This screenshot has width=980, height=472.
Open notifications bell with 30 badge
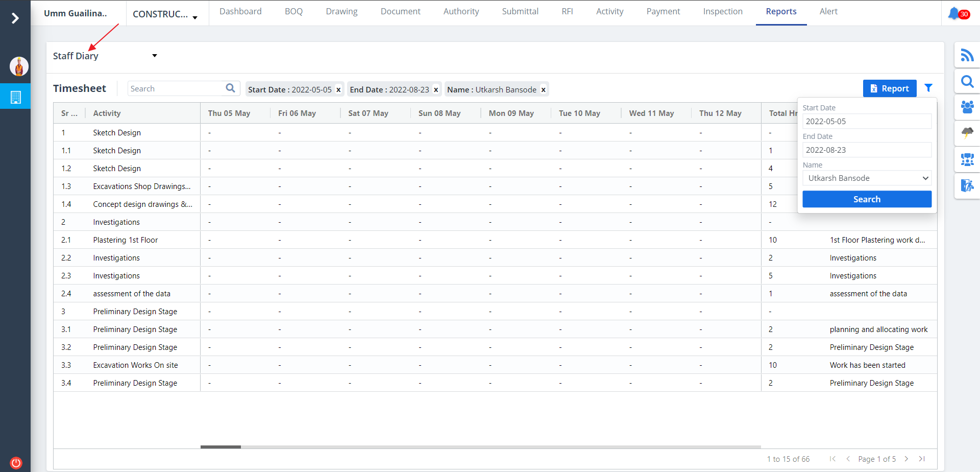point(954,13)
